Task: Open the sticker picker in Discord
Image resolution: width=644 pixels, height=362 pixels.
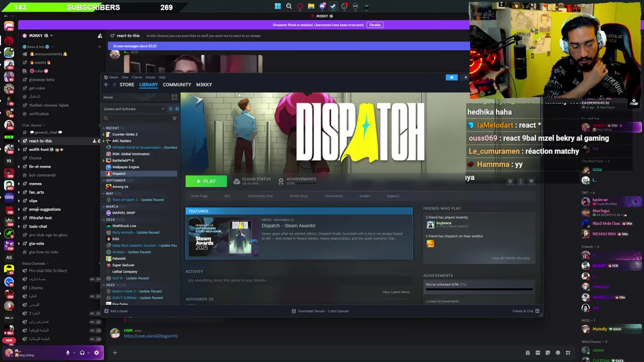Action: point(548,353)
